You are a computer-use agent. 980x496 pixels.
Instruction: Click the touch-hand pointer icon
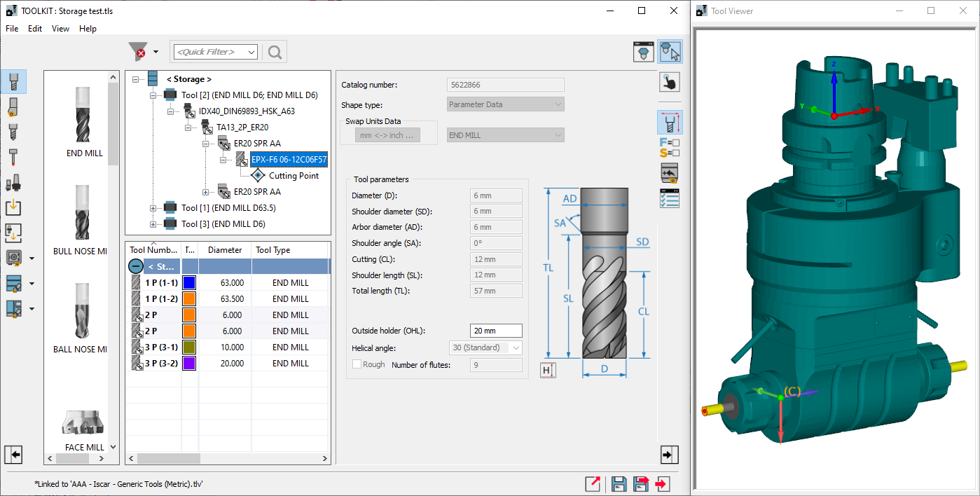(670, 82)
